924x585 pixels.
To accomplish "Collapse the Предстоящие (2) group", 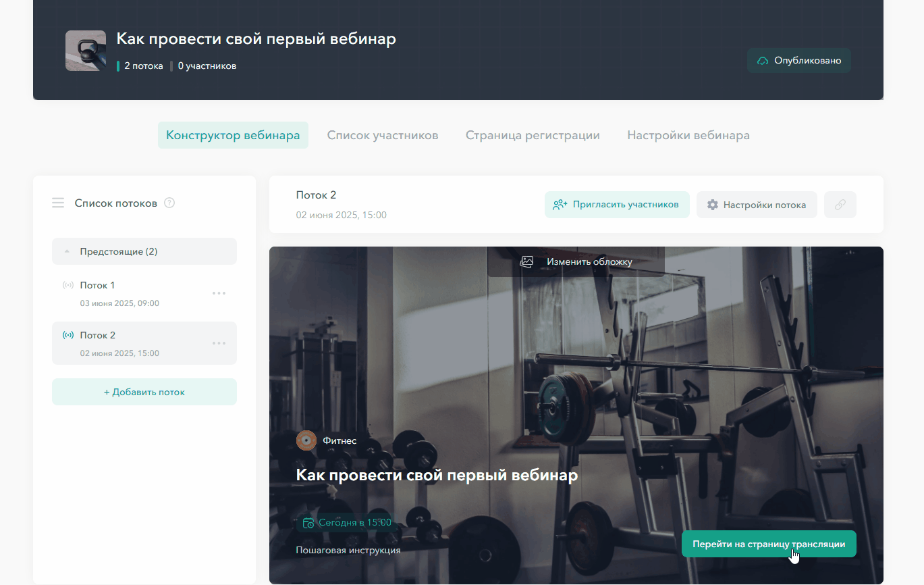I will [x=144, y=251].
